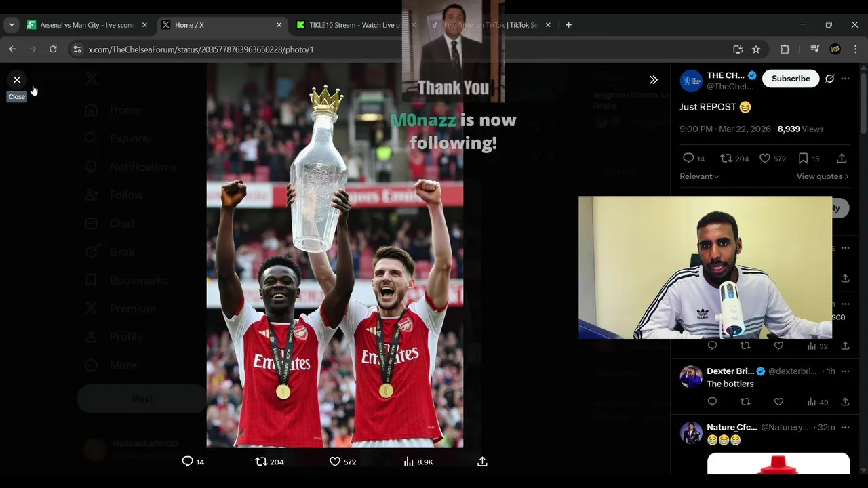
Task: Open Nature_Cfc profile name in replies
Action: pos(732,428)
